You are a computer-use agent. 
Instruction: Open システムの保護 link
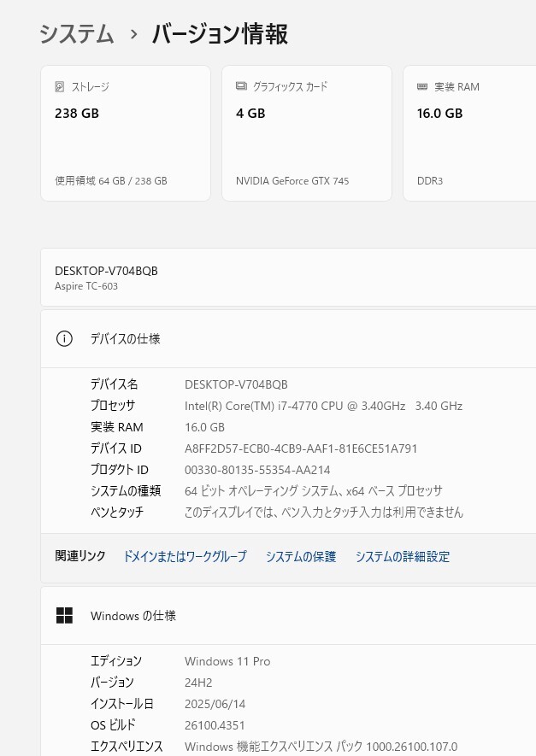click(301, 556)
